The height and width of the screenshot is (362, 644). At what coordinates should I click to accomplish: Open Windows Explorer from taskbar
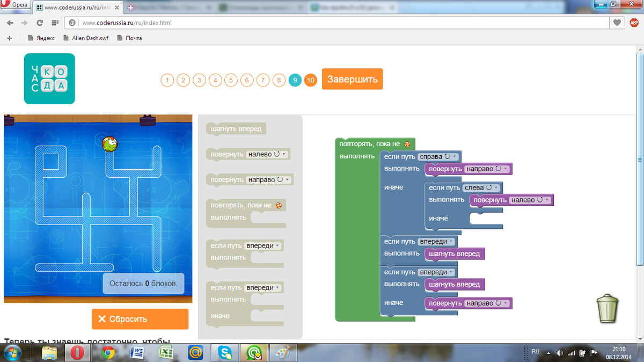[49, 353]
